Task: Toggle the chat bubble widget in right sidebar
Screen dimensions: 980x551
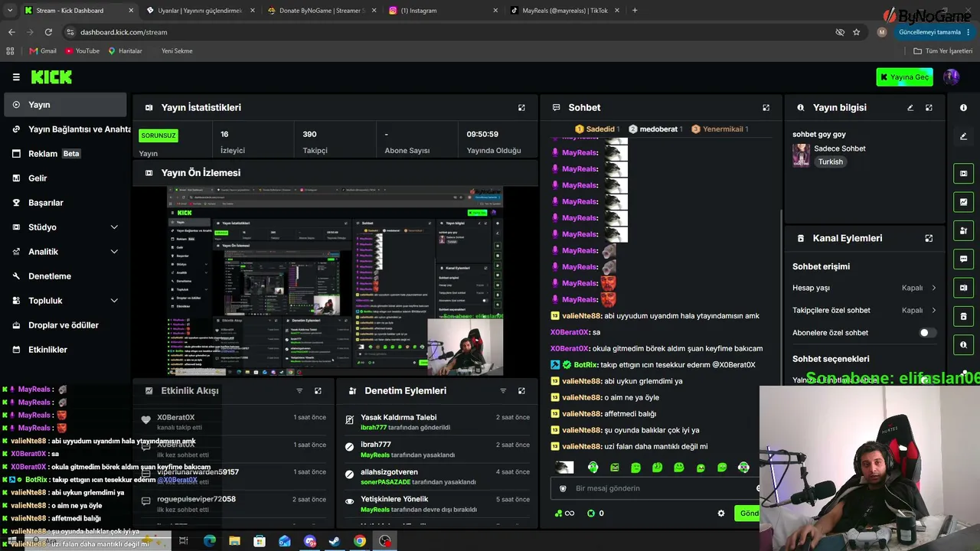Action: point(963,259)
